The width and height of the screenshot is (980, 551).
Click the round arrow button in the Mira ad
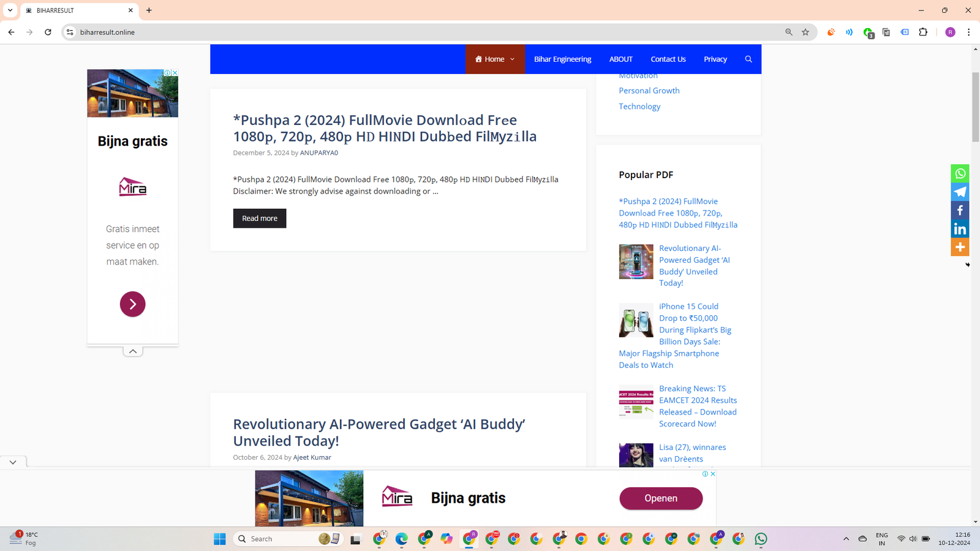coord(132,304)
